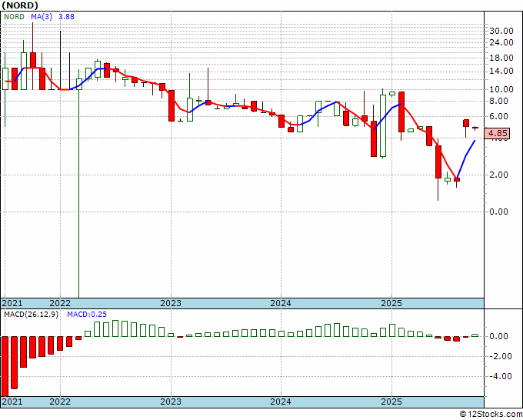Click the 2.00 price axis label
This screenshot has width=523, height=420.
pyautogui.click(x=498, y=175)
